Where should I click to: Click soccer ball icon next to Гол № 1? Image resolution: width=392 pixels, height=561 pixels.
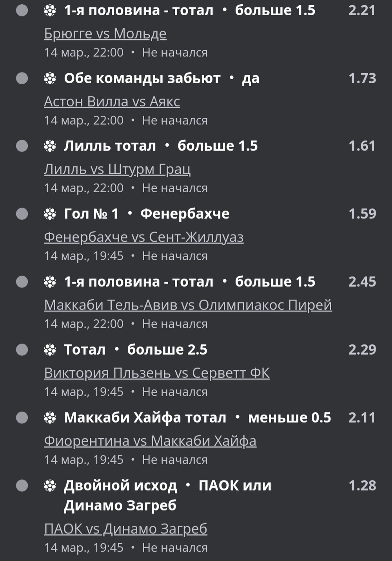pyautogui.click(x=50, y=214)
